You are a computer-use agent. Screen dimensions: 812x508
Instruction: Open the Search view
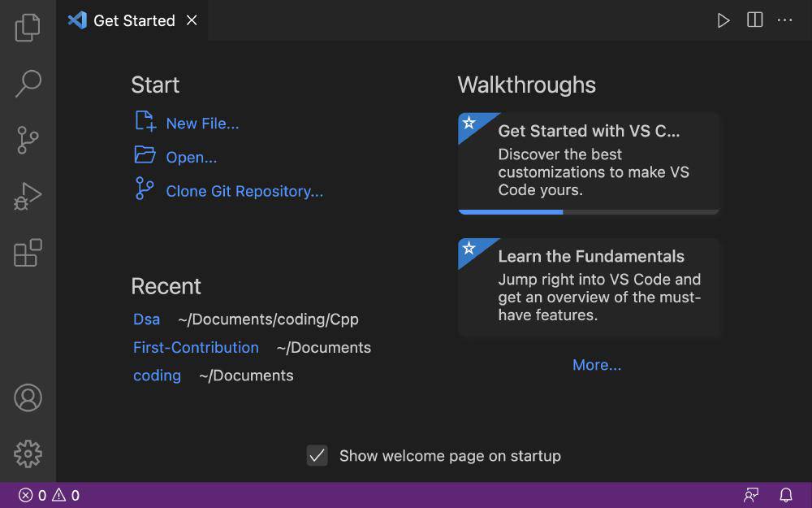[x=28, y=84]
